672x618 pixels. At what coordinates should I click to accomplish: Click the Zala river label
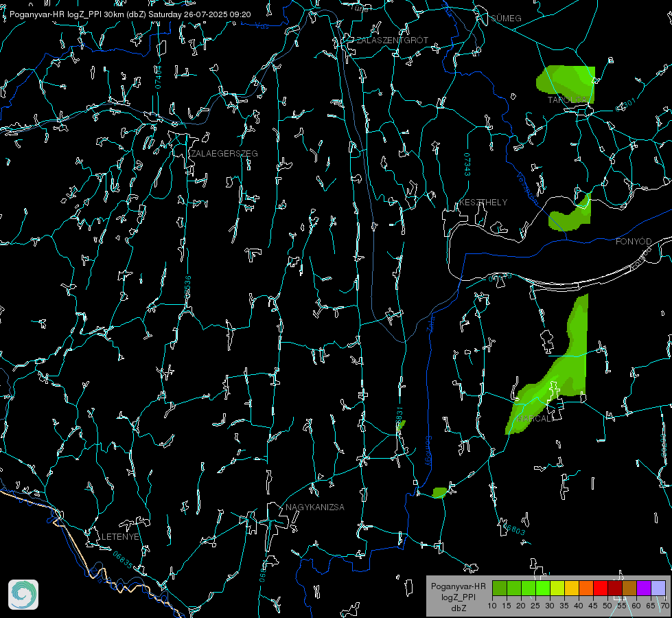point(430,323)
